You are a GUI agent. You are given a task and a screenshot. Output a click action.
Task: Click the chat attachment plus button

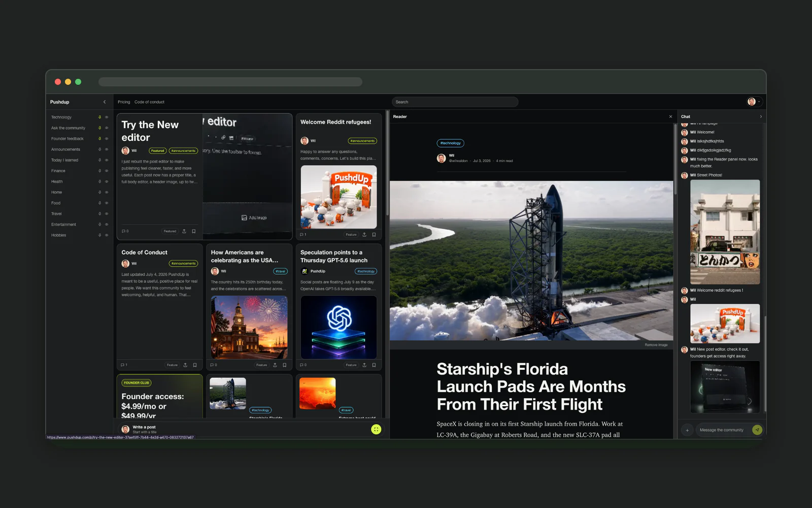tap(687, 430)
